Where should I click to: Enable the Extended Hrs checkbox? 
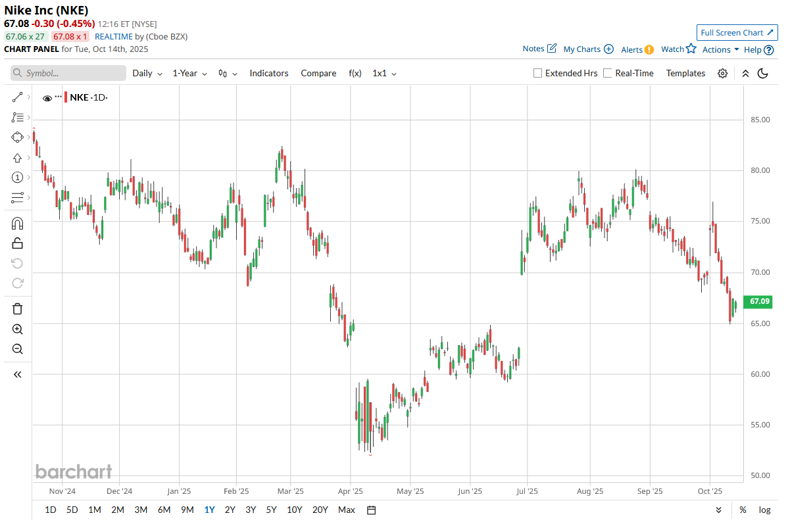[x=538, y=74]
